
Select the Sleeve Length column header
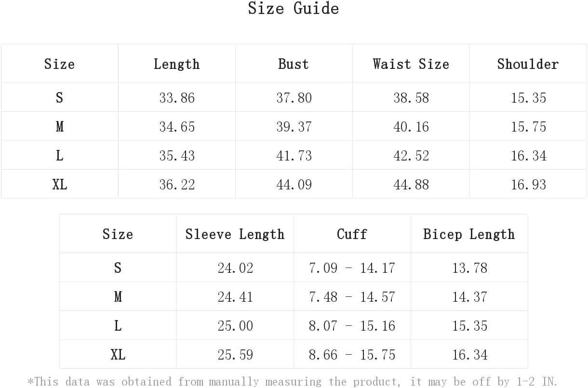point(235,234)
